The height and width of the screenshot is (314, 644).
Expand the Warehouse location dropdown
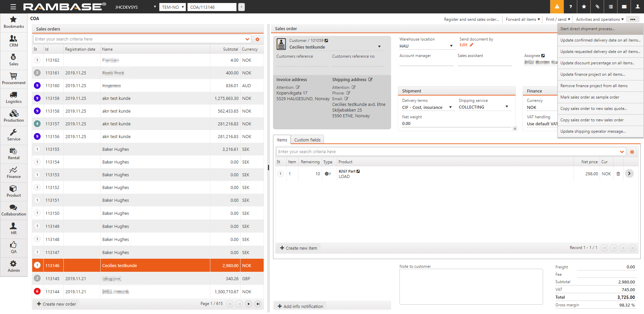coord(451,46)
